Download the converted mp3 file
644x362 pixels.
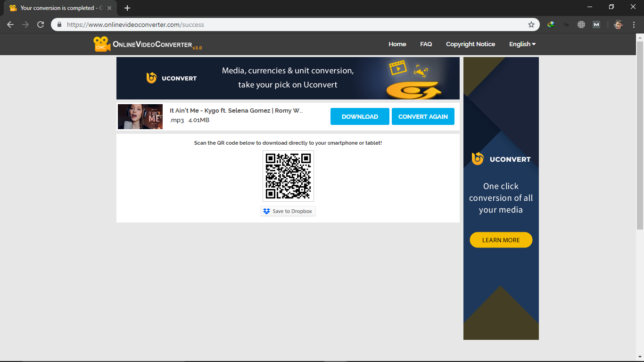360,116
